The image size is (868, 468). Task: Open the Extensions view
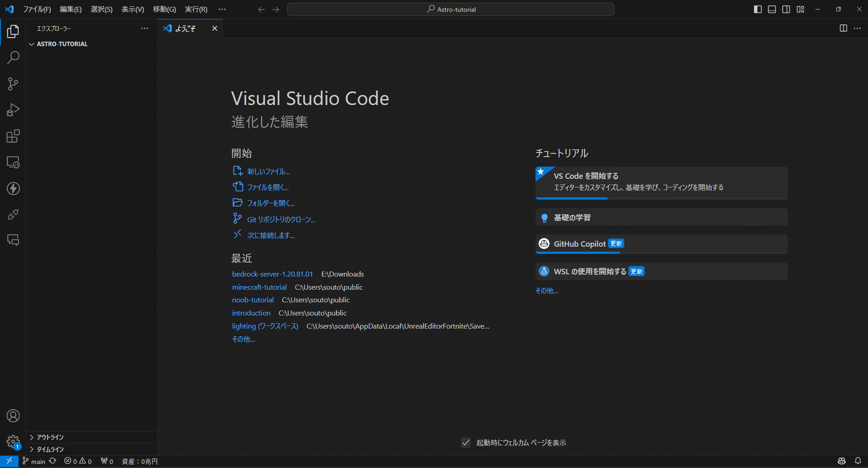point(13,136)
